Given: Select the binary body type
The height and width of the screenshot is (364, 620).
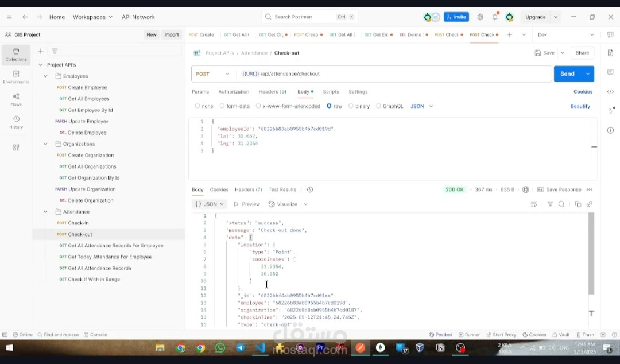Looking at the screenshot, I should click(351, 106).
